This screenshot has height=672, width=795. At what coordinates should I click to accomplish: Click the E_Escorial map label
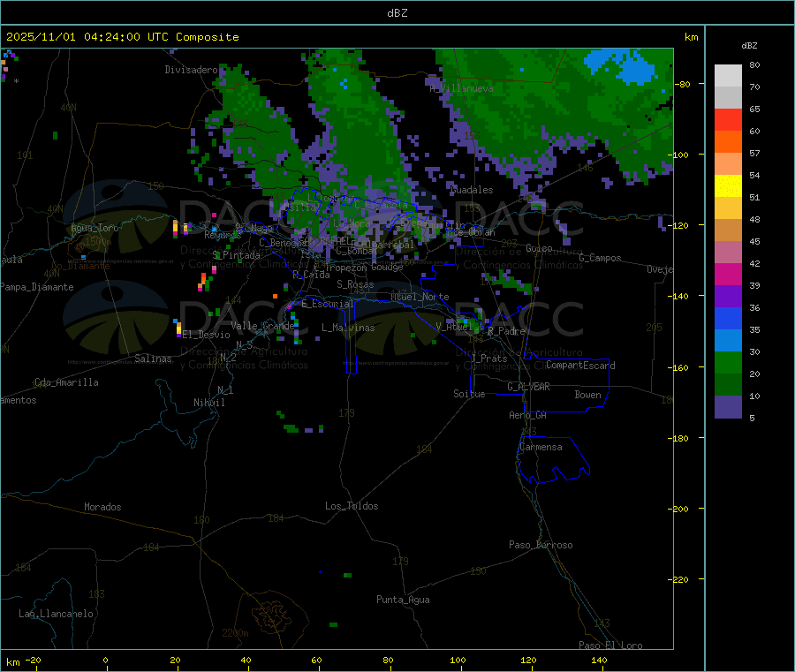click(x=328, y=304)
